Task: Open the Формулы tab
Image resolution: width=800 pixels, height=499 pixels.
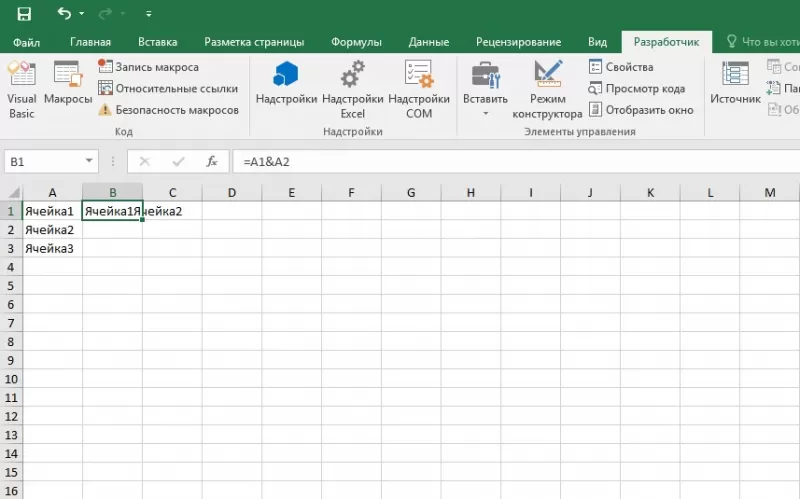Action: point(356,42)
